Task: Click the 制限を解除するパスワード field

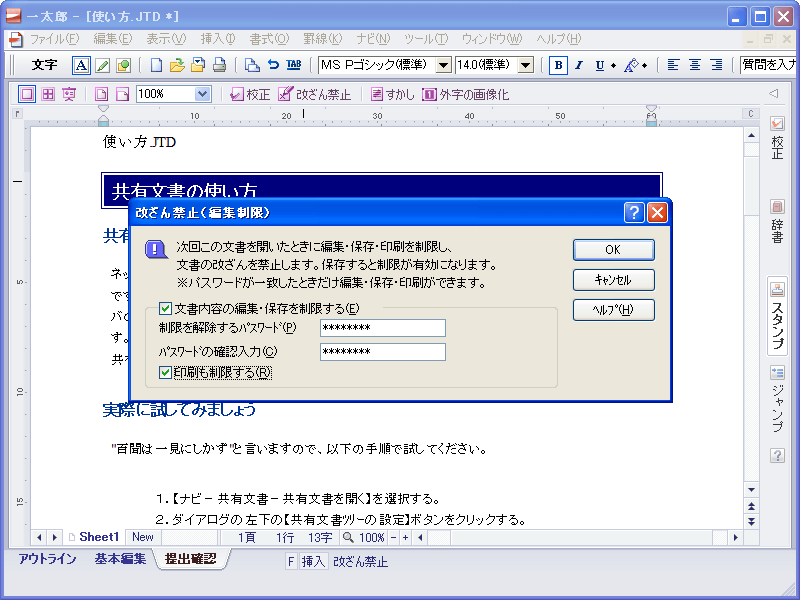Action: coord(383,328)
